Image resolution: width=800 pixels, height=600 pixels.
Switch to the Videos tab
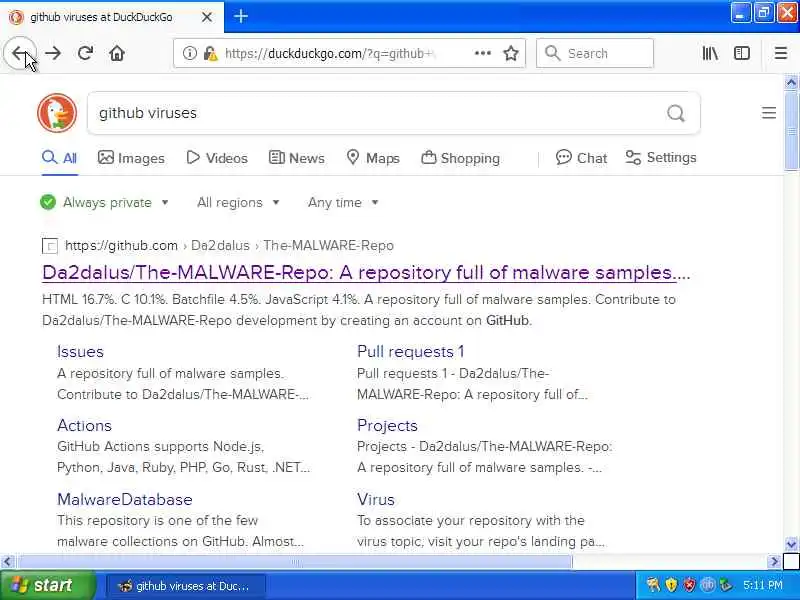click(x=217, y=158)
